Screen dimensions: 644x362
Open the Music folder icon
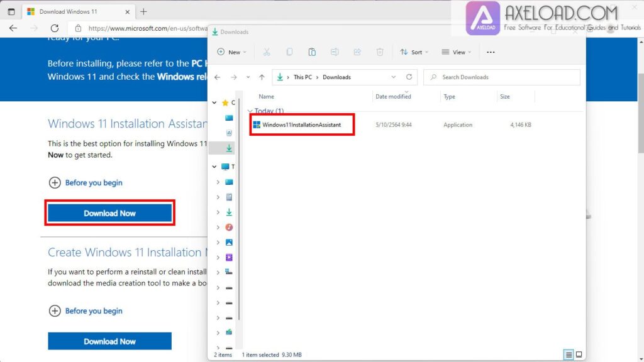(x=229, y=228)
